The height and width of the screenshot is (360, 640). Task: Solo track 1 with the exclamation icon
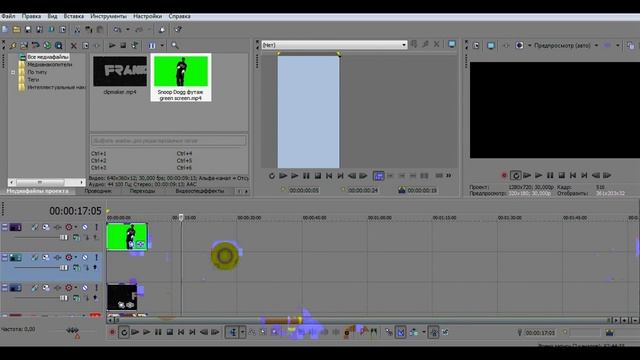[96, 227]
